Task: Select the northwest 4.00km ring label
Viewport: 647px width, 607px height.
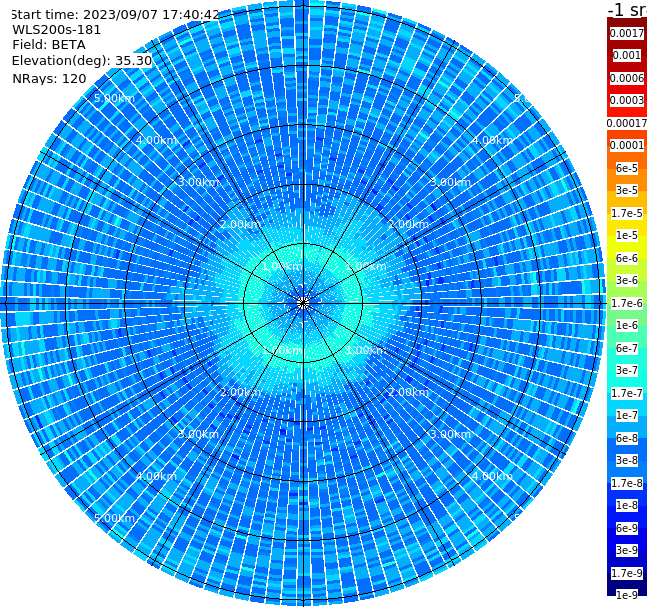Action: (156, 140)
